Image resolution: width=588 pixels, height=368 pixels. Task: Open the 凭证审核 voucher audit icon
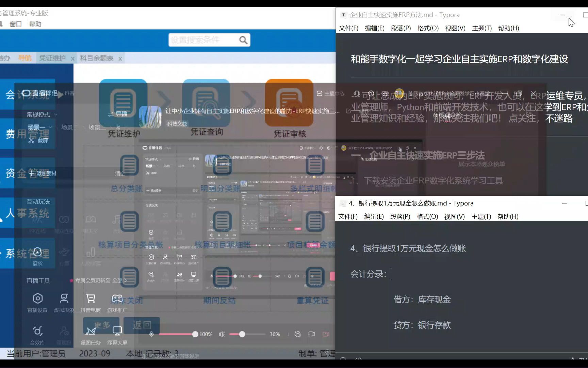pyautogui.click(x=289, y=102)
